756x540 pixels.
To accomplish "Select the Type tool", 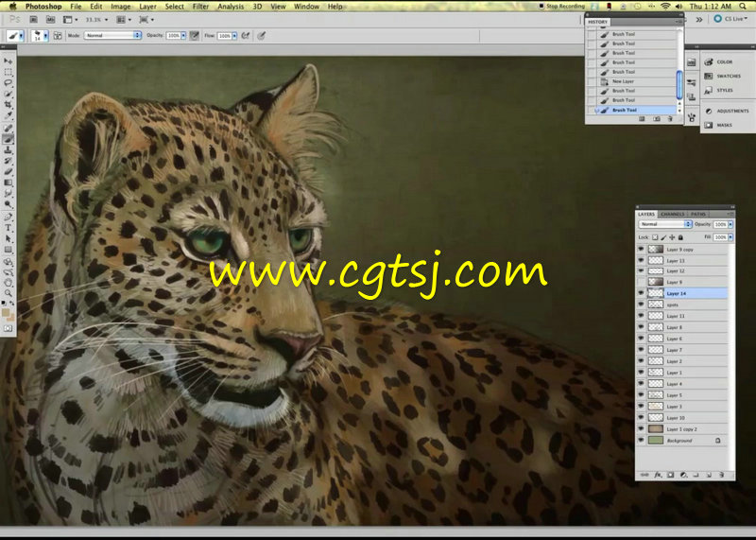I will tap(9, 228).
